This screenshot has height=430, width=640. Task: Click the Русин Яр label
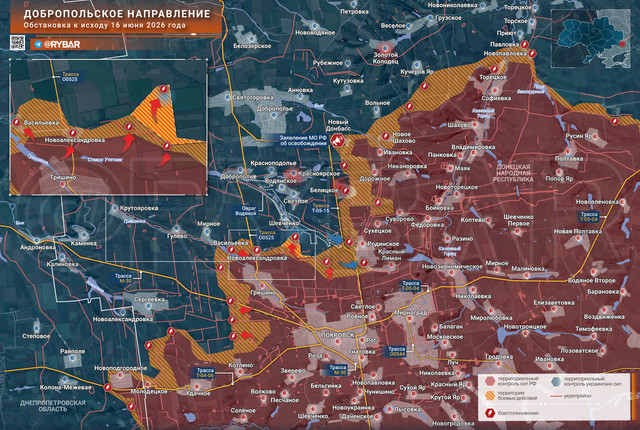pyautogui.click(x=578, y=136)
